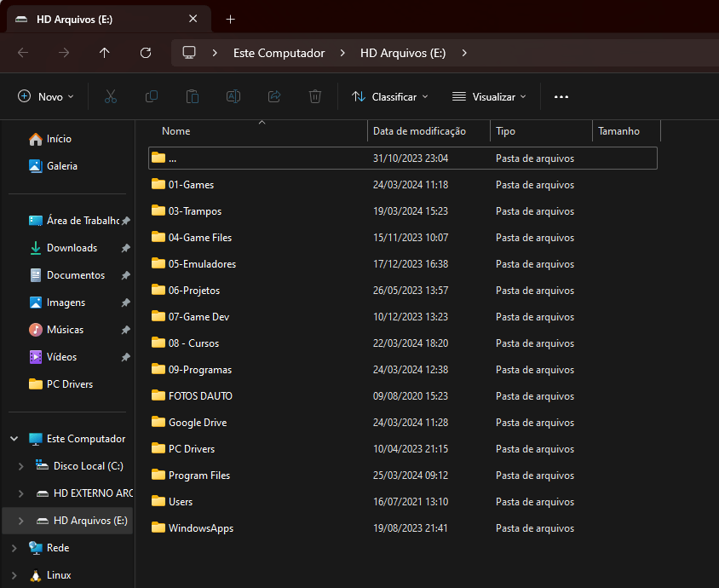Select the 04-Game Files folder
This screenshot has width=719, height=588.
click(403, 238)
